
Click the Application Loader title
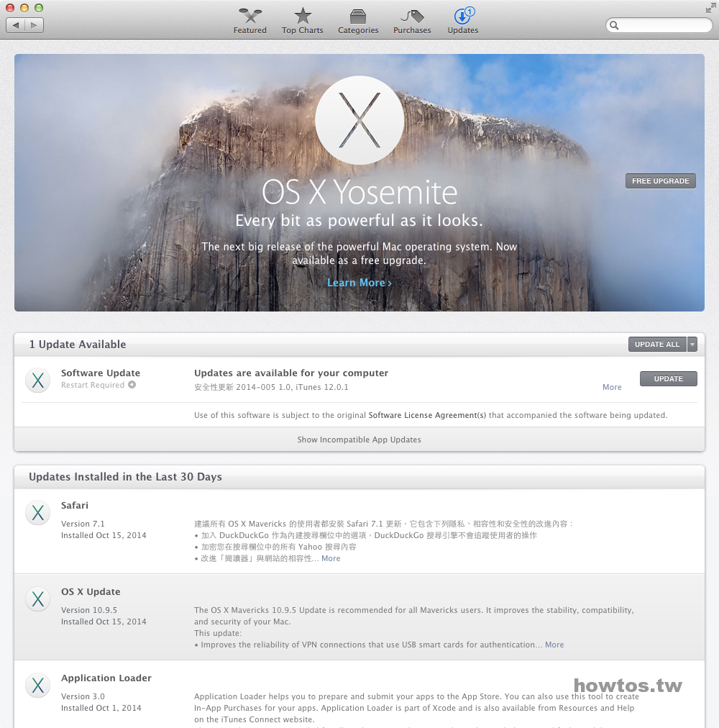[x=106, y=678]
